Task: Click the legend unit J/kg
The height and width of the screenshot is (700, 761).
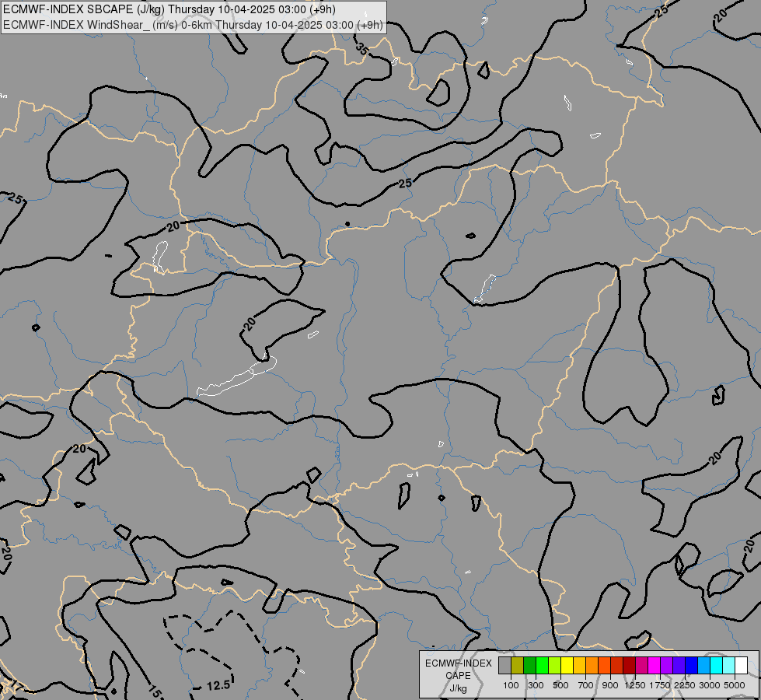Action: pyautogui.click(x=458, y=688)
